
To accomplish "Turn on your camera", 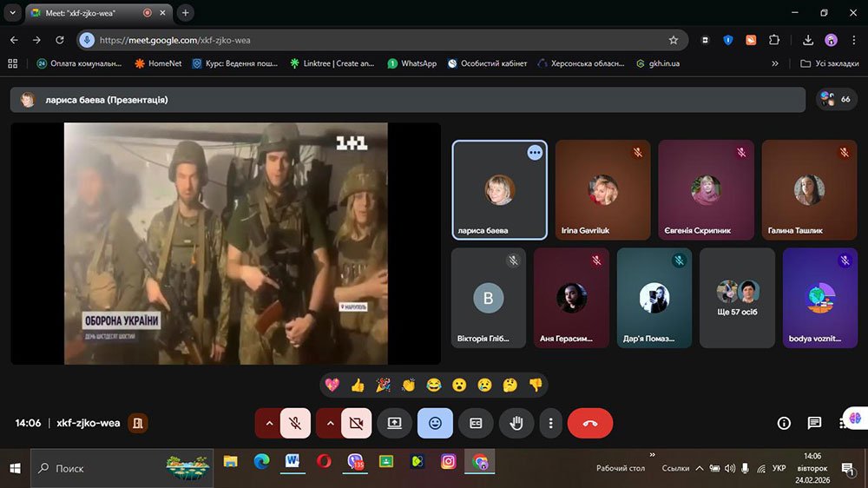I will pyautogui.click(x=356, y=423).
